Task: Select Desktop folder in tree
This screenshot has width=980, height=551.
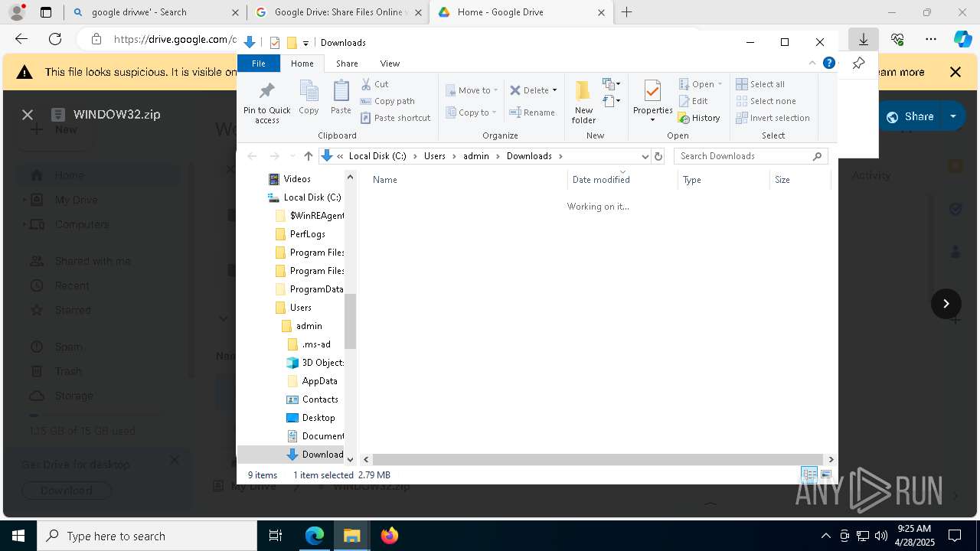Action: click(311, 418)
